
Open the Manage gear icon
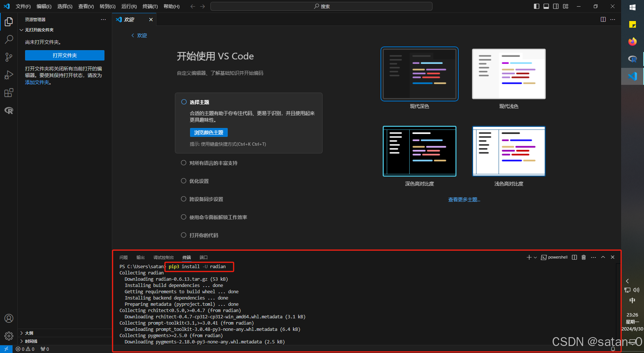(x=9, y=336)
